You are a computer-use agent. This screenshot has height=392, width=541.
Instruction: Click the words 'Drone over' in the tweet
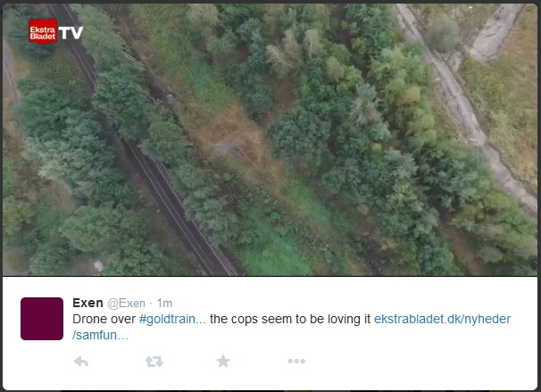pos(104,319)
